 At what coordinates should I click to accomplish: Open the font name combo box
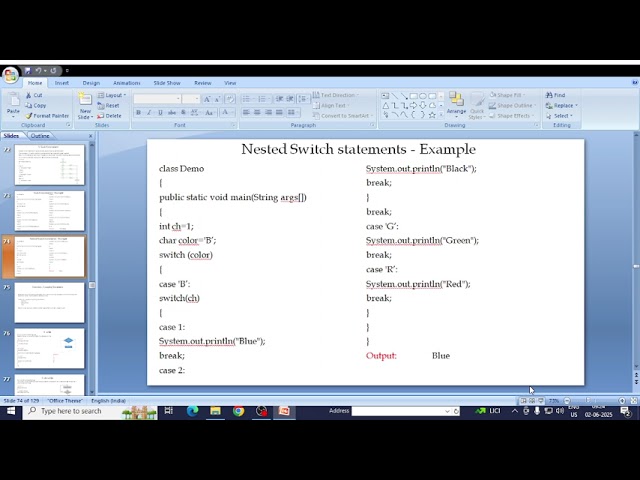tap(157, 99)
